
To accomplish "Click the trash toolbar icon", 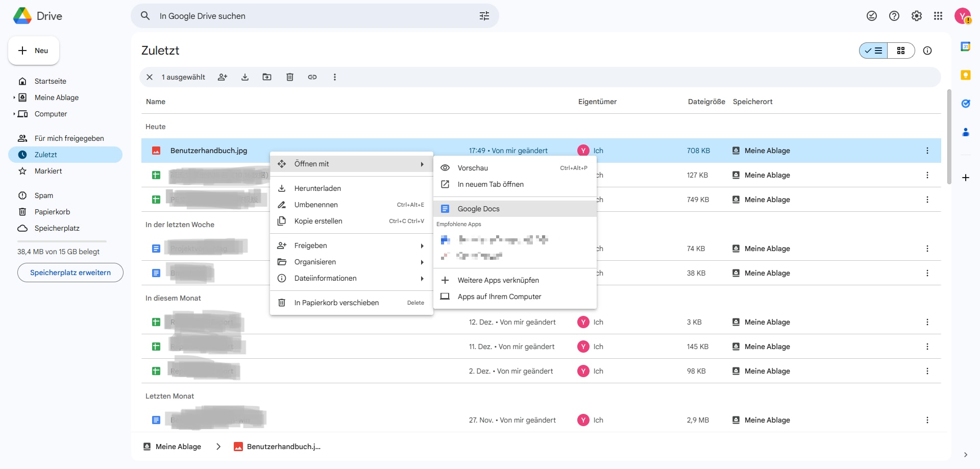I will click(x=290, y=77).
